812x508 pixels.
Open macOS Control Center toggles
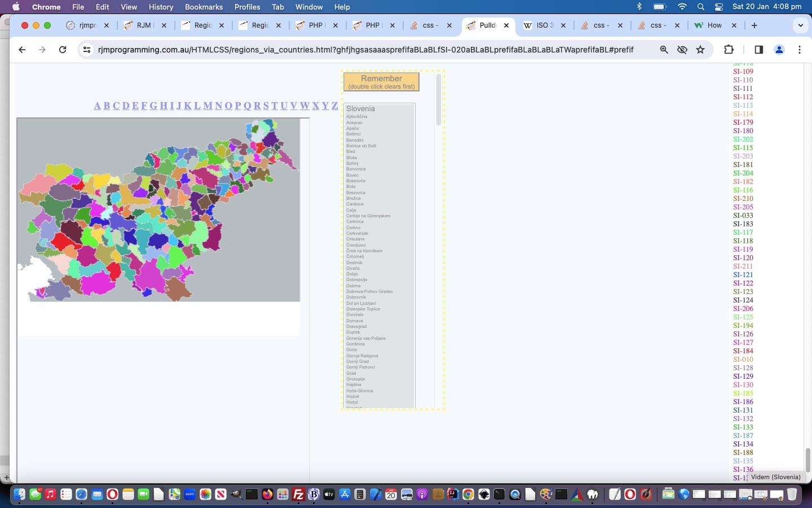click(x=718, y=7)
